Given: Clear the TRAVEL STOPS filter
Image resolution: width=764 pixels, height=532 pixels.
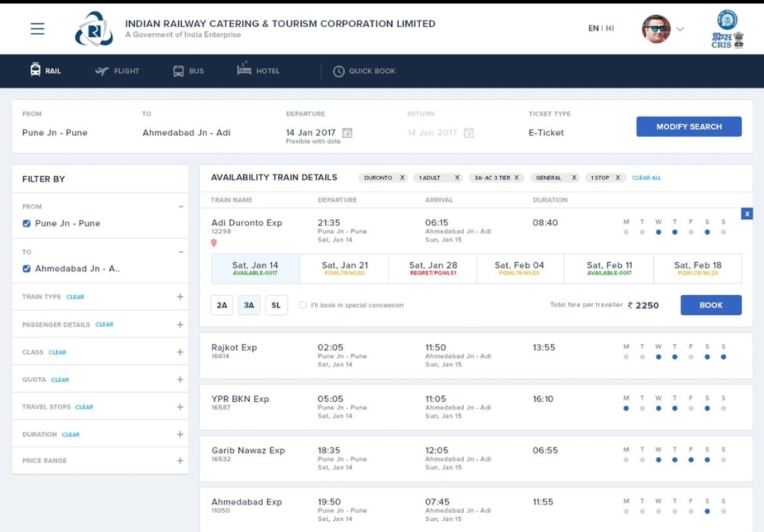Looking at the screenshot, I should (84, 407).
